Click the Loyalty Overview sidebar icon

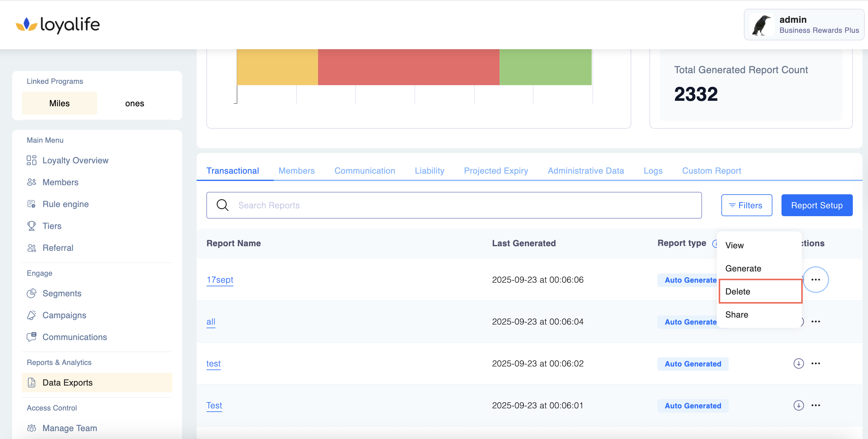pos(31,160)
